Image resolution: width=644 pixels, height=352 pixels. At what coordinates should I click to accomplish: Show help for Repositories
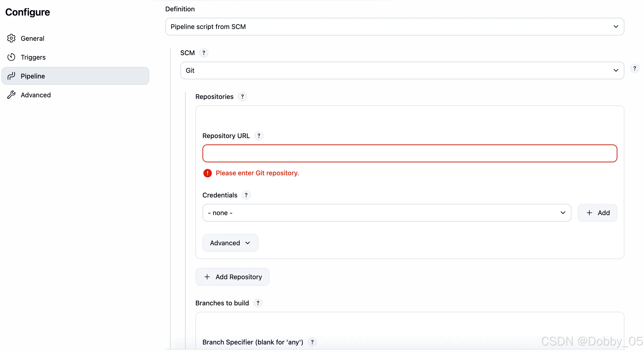[242, 97]
